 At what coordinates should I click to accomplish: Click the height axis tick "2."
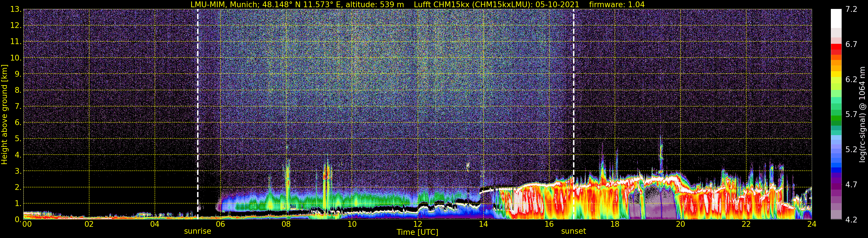(18, 188)
